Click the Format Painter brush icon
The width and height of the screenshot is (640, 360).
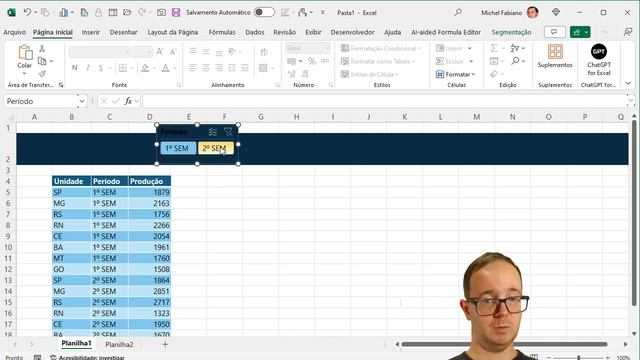[42, 74]
